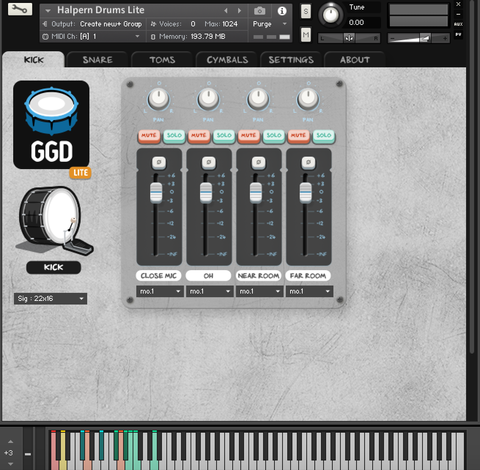This screenshot has height=470, width=480.
Task: Solo the Near Room channel
Action: click(274, 136)
